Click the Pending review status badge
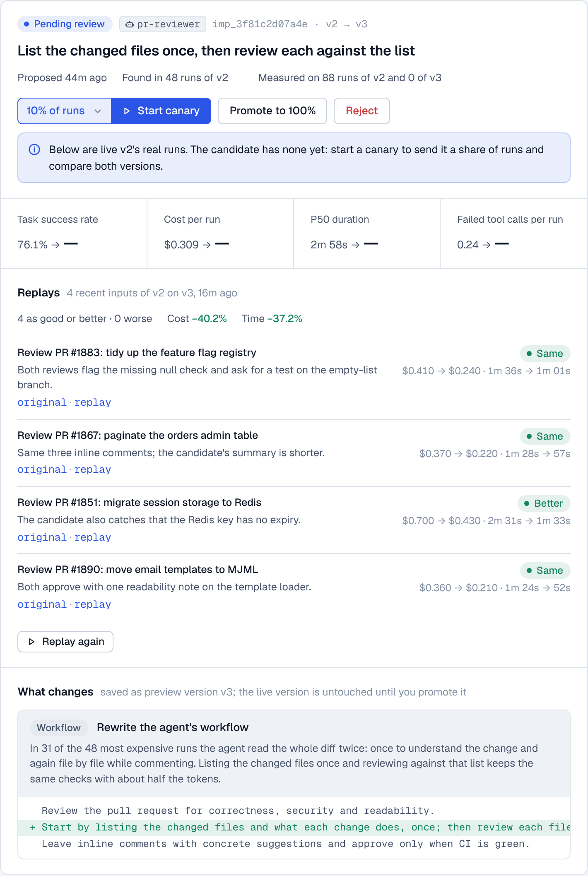 (x=65, y=24)
